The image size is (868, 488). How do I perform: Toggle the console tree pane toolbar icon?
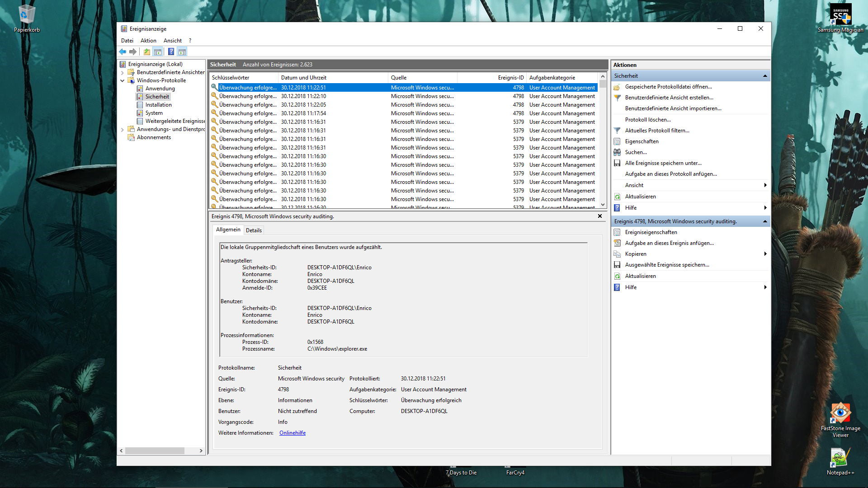[x=158, y=52]
